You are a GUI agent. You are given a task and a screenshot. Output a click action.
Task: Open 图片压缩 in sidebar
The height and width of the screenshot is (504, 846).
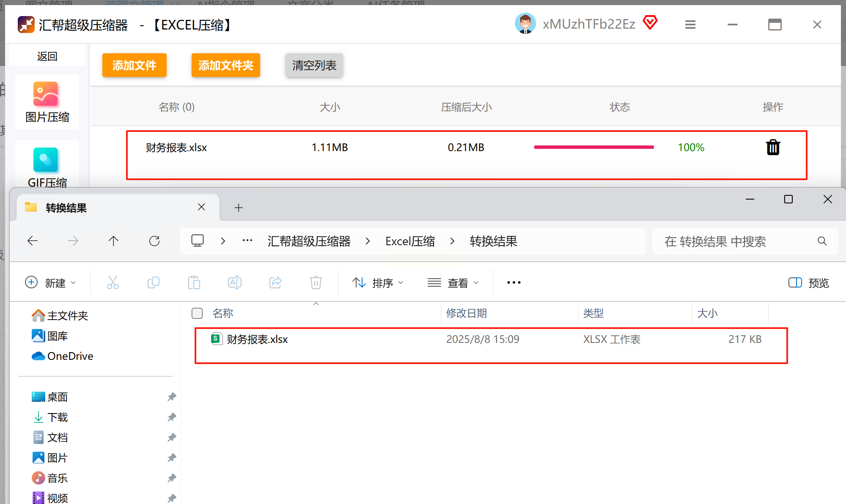tap(47, 102)
